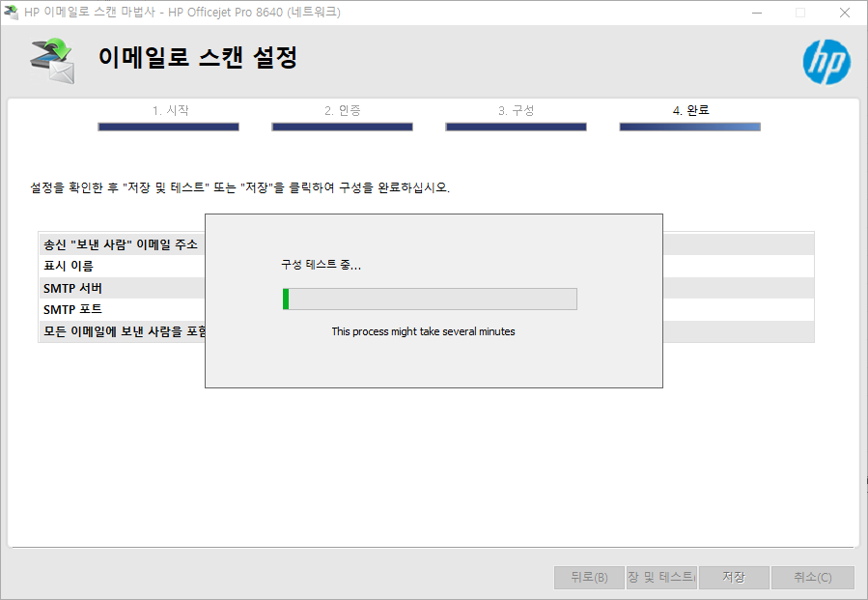This screenshot has height=600, width=868.
Task: Click 'This process might take several minutes' text
Action: pyautogui.click(x=424, y=331)
